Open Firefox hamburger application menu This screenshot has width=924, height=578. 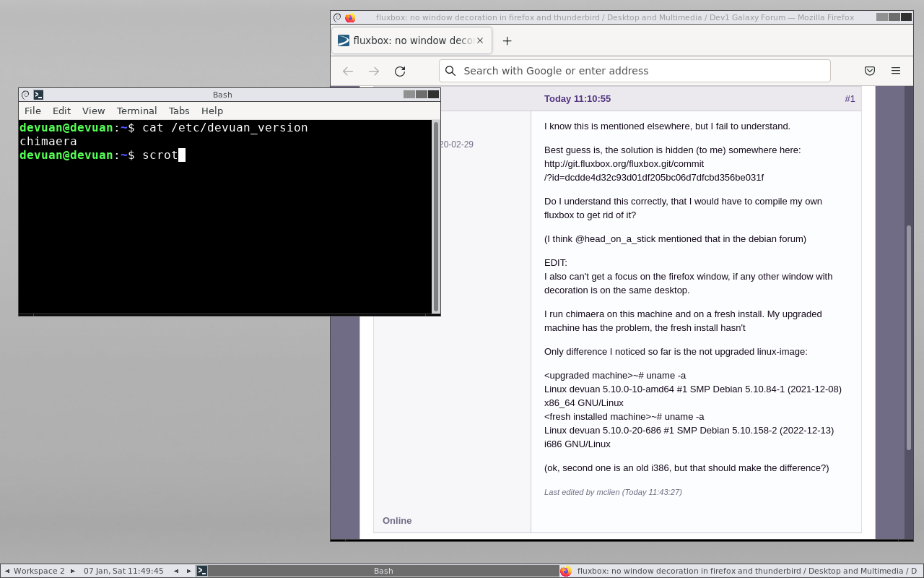(x=896, y=71)
